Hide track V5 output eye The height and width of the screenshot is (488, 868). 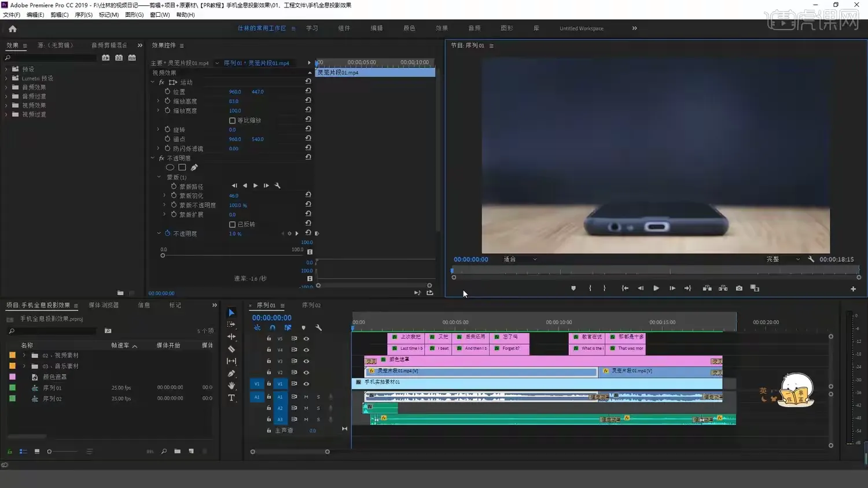(x=306, y=339)
